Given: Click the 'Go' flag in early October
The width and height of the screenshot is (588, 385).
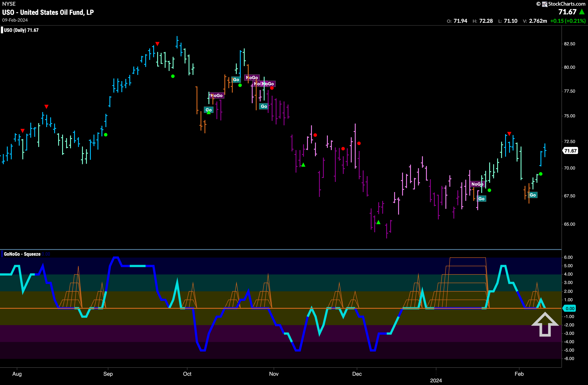Looking at the screenshot, I should [x=208, y=110].
